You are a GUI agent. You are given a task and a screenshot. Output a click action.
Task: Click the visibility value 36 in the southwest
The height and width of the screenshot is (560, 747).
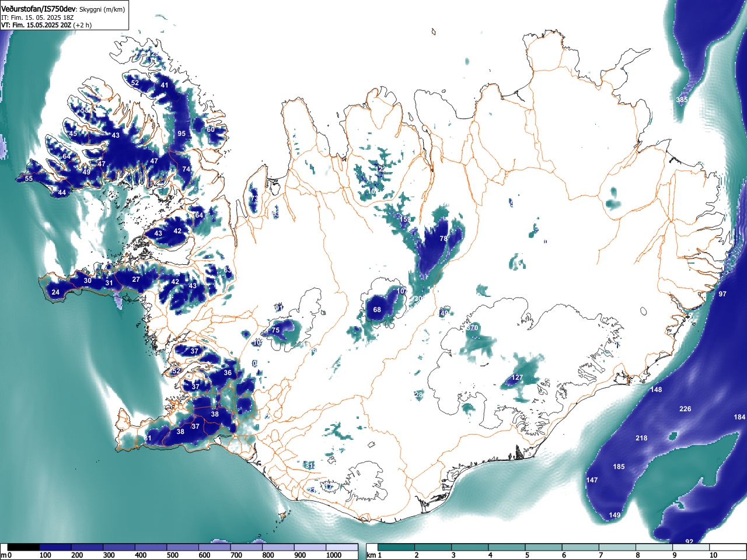click(x=228, y=373)
